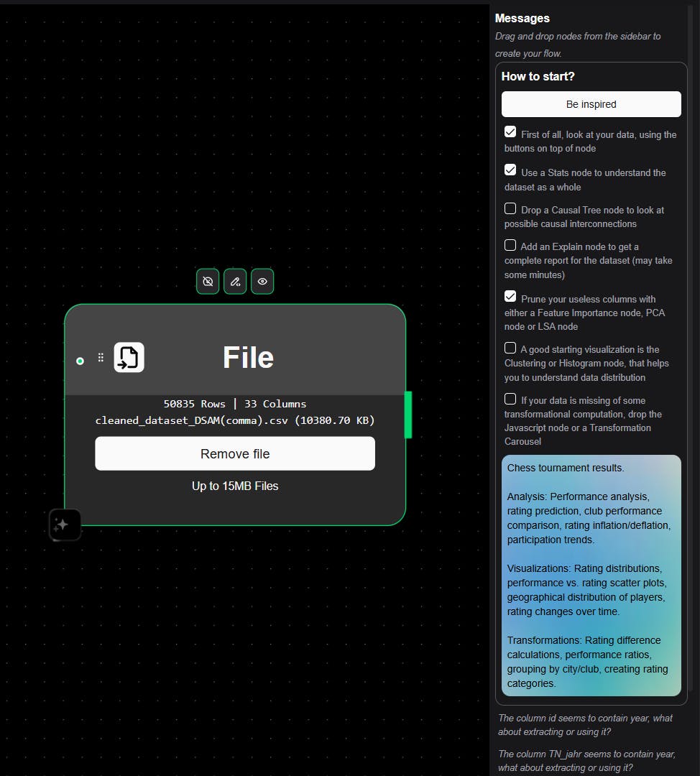Viewport: 700px width, 776px height.
Task: Click the File node title
Action: (248, 357)
